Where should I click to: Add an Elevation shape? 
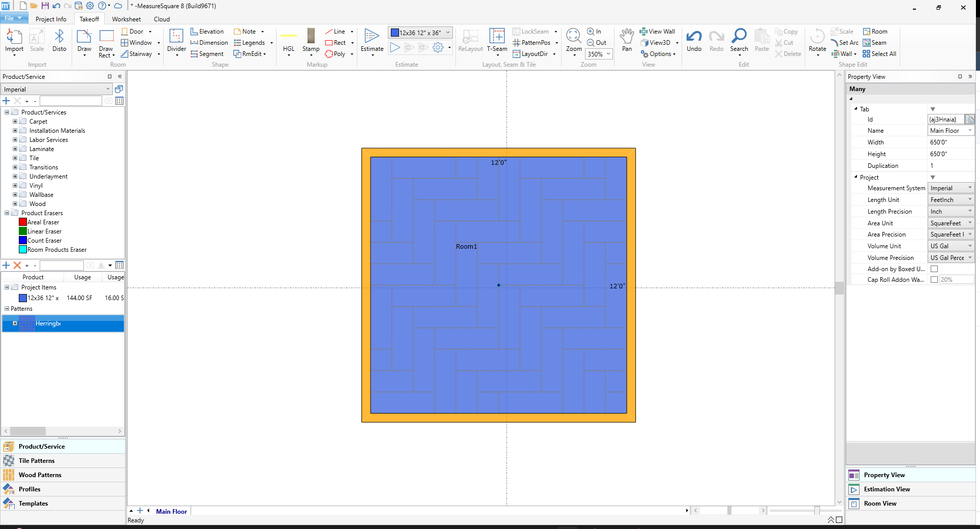pyautogui.click(x=207, y=32)
